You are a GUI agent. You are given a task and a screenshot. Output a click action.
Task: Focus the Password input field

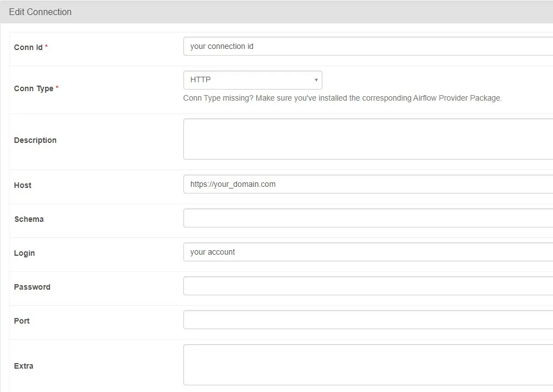(368, 286)
